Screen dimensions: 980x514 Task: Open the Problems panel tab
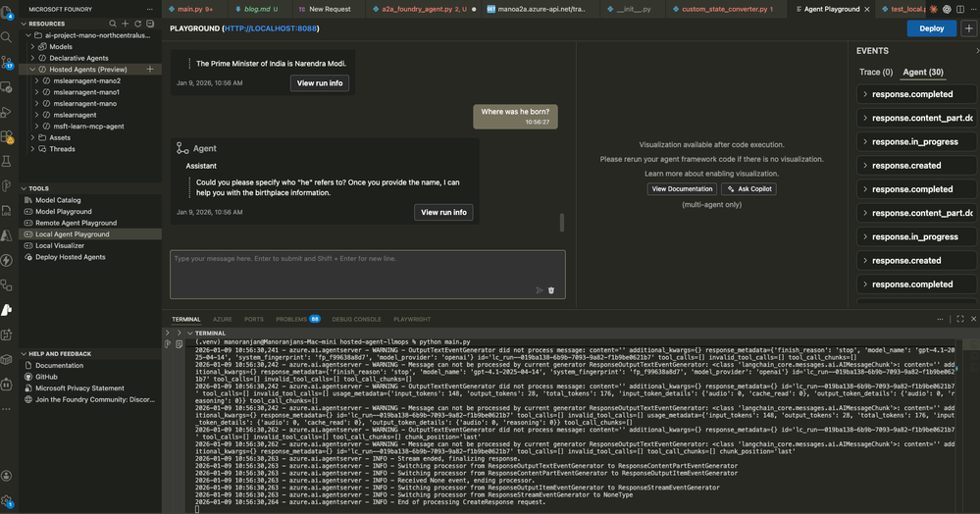(x=298, y=319)
